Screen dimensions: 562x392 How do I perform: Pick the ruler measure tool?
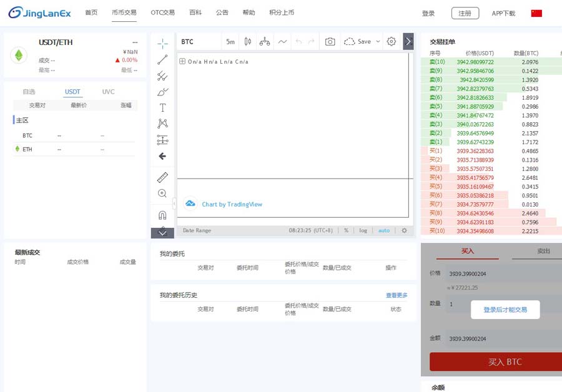162,177
